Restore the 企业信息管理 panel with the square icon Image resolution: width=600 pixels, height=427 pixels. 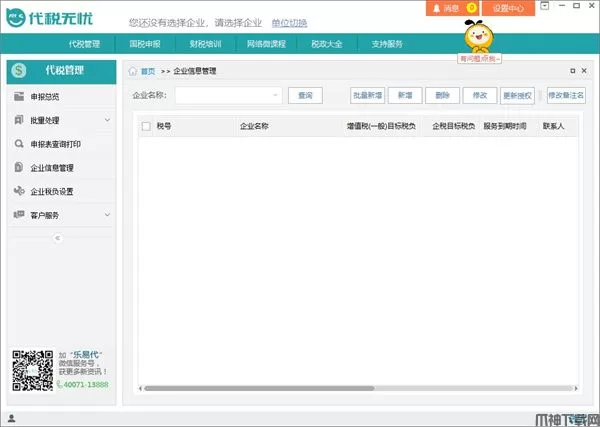pos(572,71)
